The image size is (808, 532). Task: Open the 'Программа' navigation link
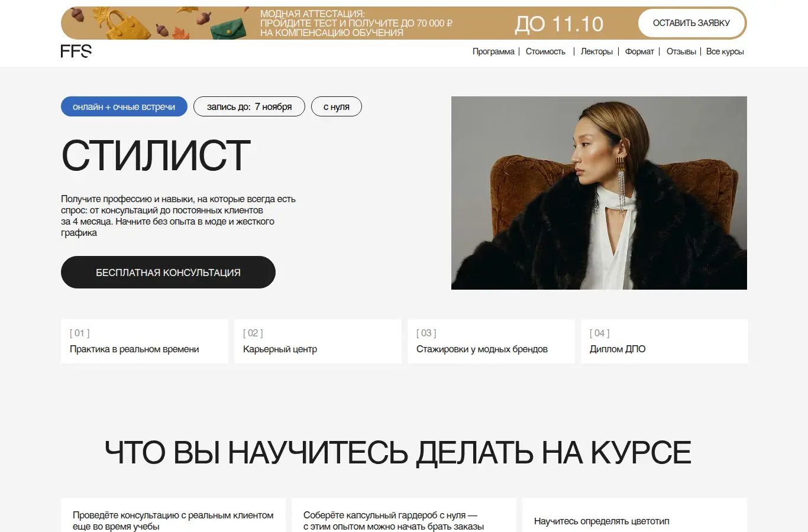coord(493,51)
